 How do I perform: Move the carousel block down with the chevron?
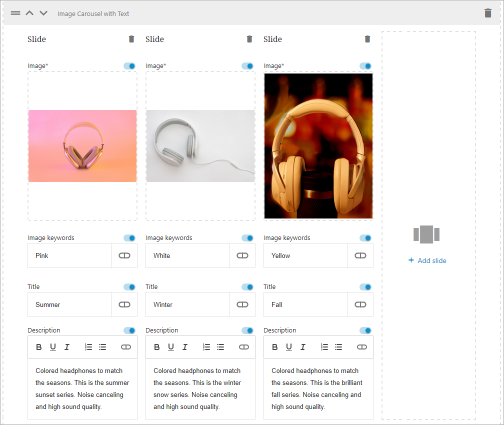click(x=43, y=13)
